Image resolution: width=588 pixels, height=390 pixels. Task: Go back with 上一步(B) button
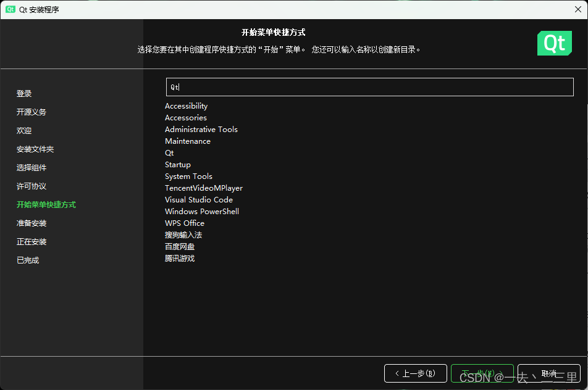point(415,373)
